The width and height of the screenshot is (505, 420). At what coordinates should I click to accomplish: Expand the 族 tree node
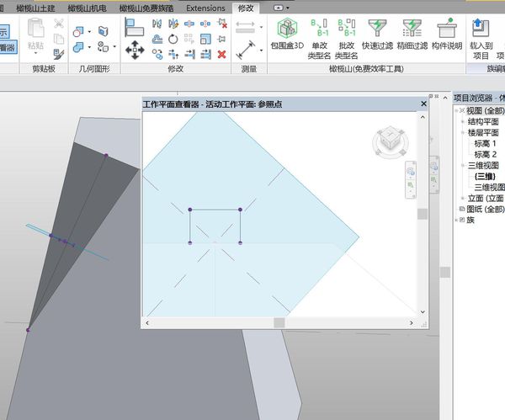pos(457,220)
